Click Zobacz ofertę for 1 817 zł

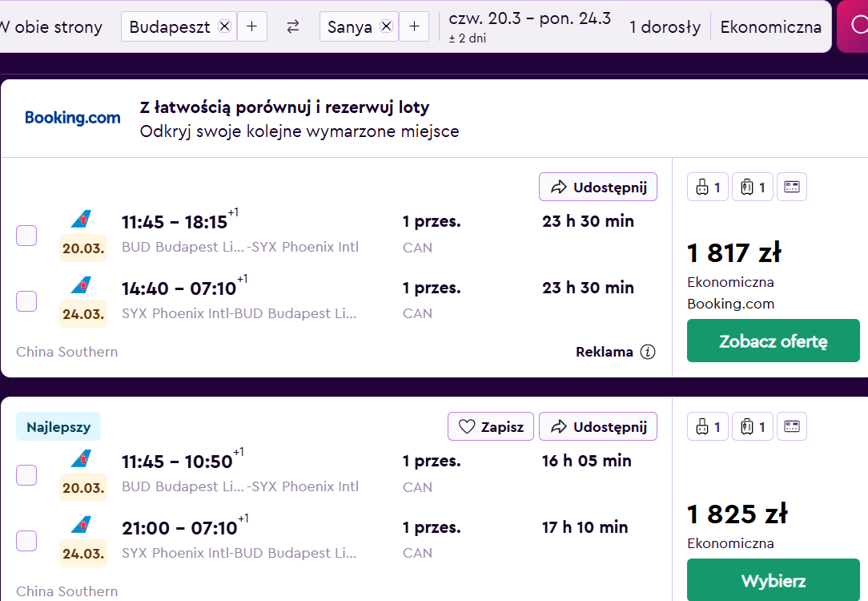774,341
